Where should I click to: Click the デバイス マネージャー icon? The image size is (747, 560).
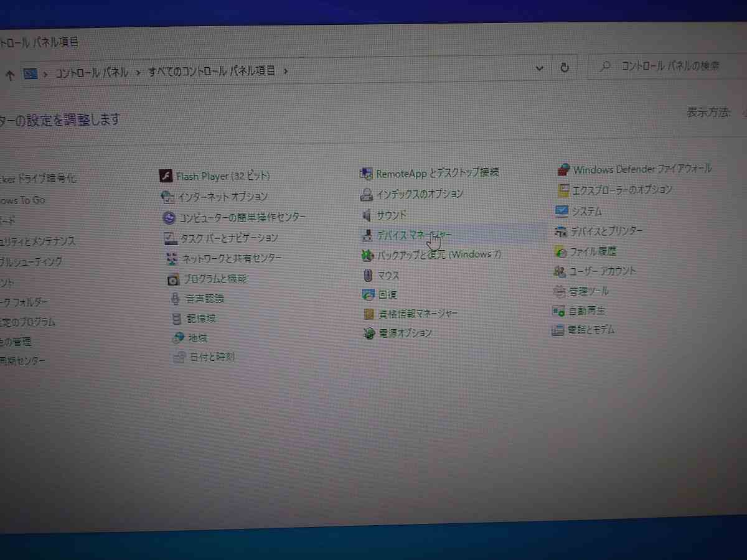(x=367, y=235)
